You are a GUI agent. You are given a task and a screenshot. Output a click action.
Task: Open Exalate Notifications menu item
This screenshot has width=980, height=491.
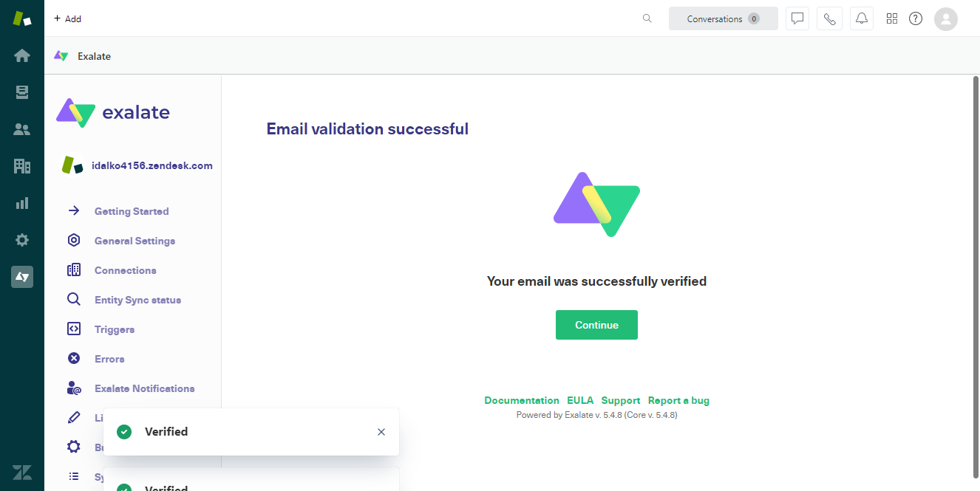pos(144,388)
